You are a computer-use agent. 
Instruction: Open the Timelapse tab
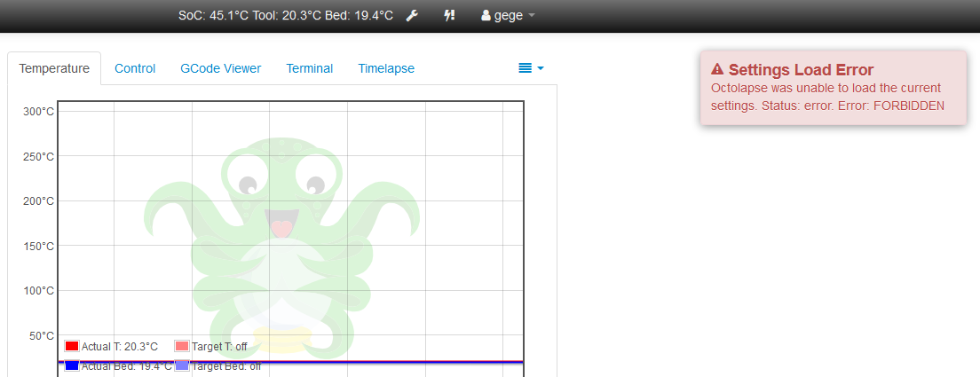point(386,68)
